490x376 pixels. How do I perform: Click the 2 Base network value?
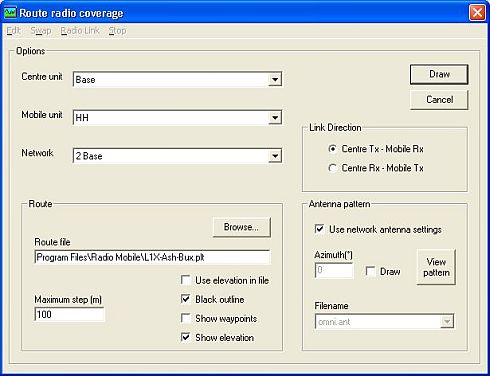pyautogui.click(x=89, y=156)
